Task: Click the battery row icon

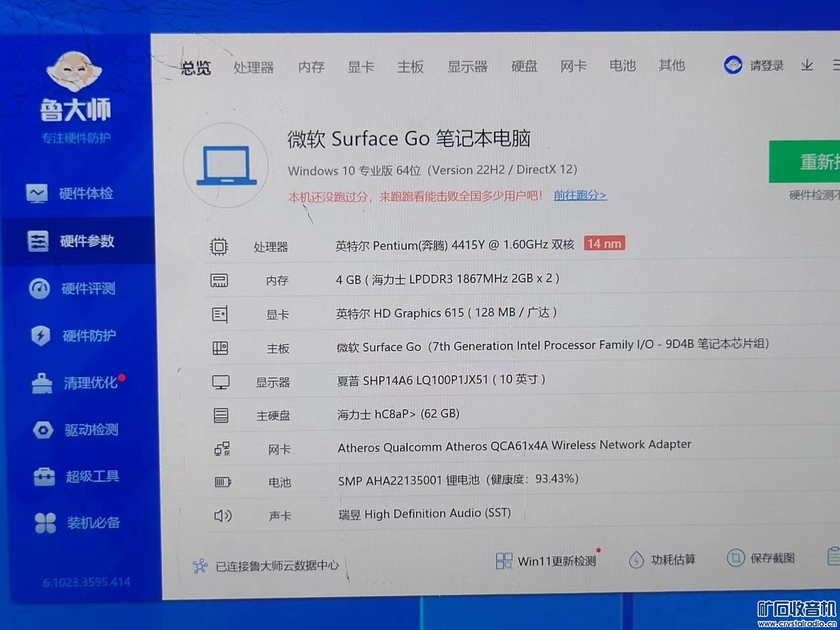Action: [223, 482]
